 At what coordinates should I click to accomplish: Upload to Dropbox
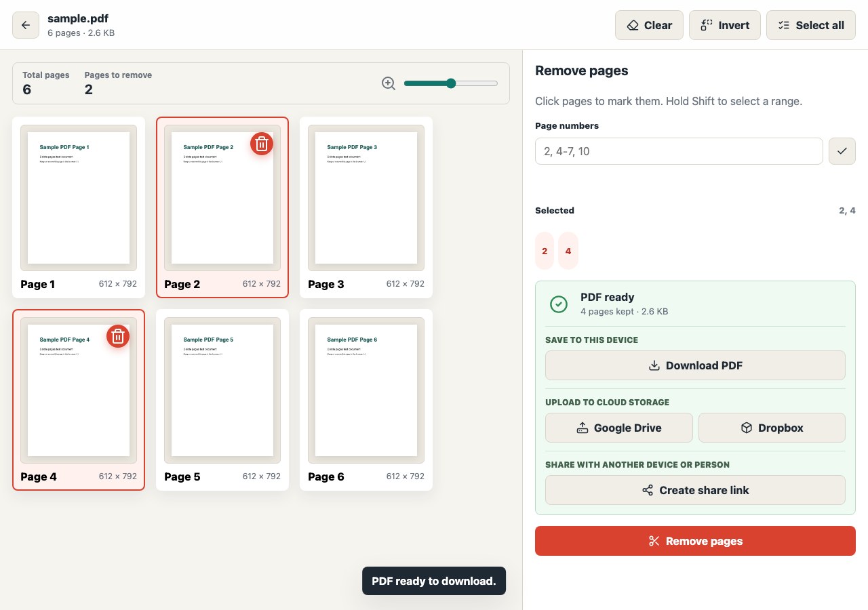coord(772,428)
